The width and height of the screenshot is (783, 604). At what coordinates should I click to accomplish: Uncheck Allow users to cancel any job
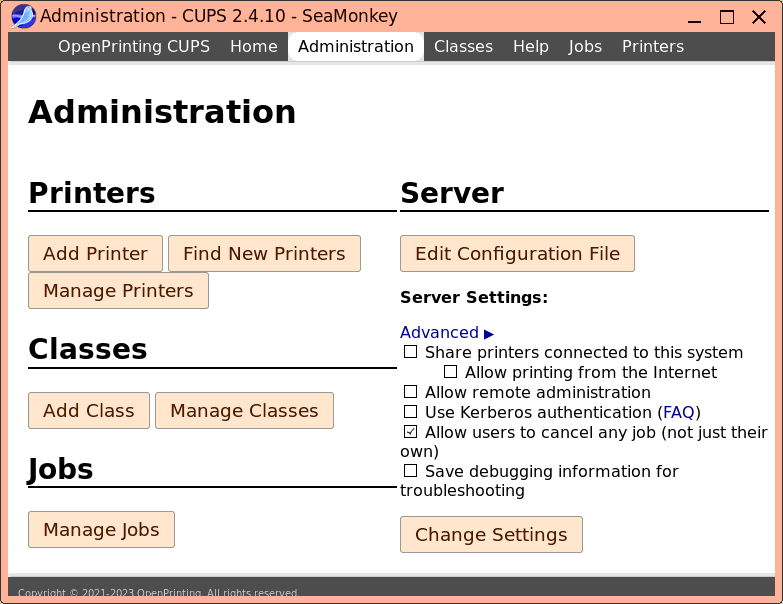410,432
